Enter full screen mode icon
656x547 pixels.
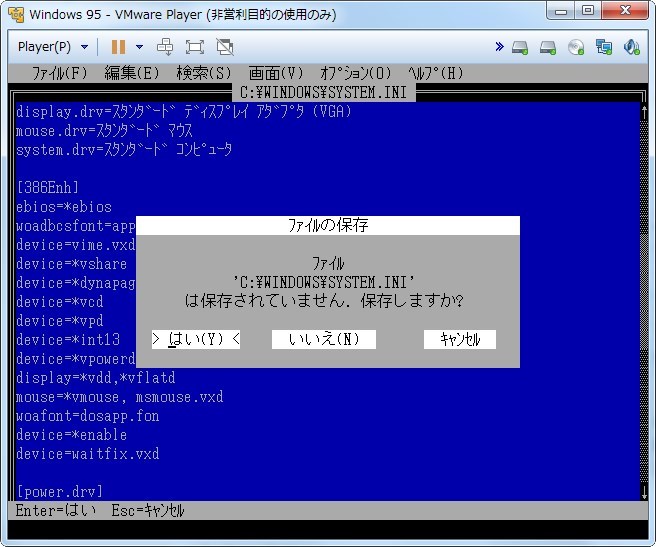pos(195,47)
